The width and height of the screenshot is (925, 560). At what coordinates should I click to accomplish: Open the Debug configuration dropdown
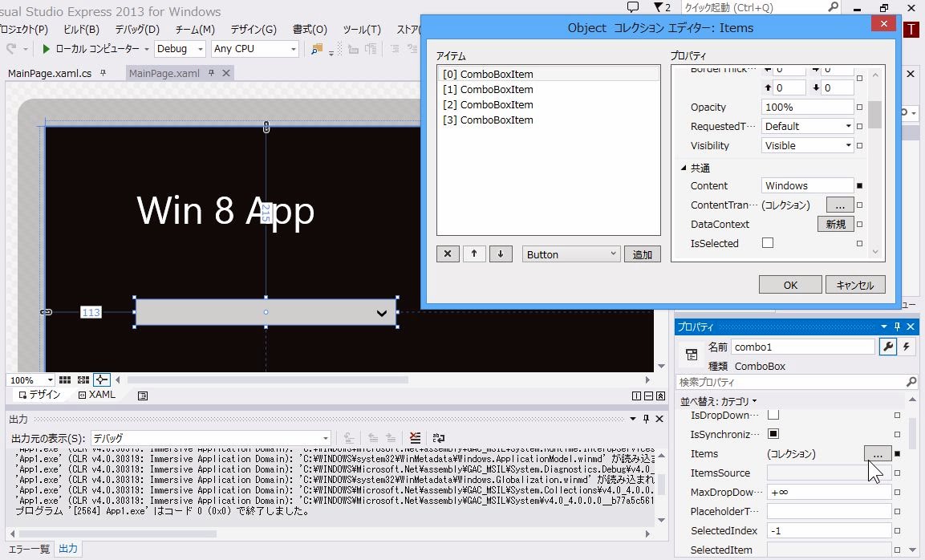[x=181, y=49]
